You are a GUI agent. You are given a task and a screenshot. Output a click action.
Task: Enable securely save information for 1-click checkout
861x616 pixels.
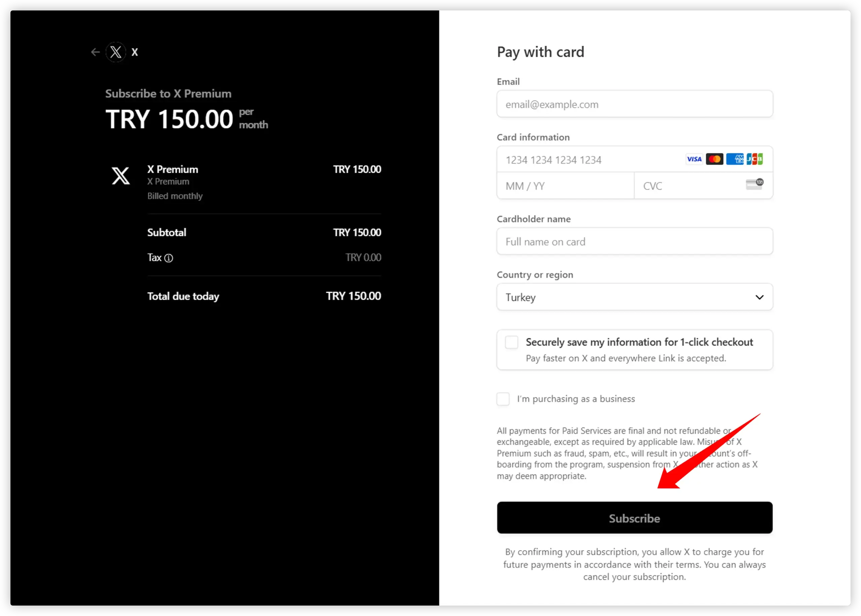pos(512,342)
